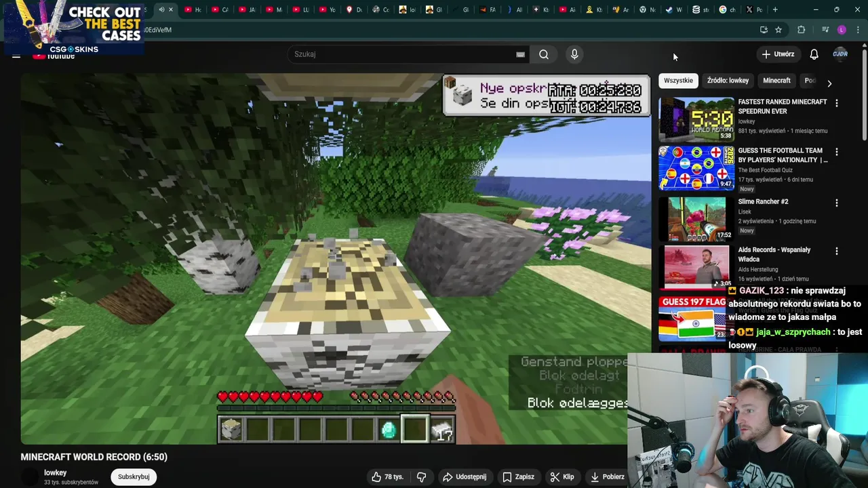This screenshot has width=868, height=488.
Task: Select the Minecraft filter chip
Action: (x=776, y=81)
